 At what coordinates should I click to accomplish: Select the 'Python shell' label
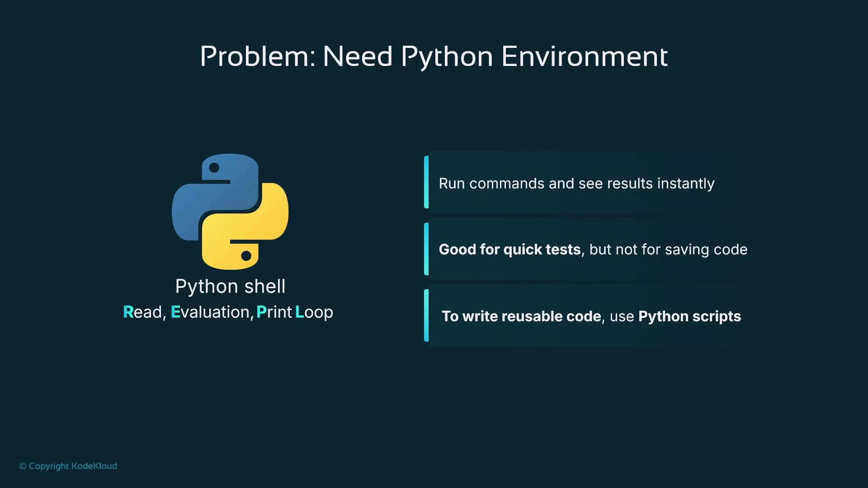230,286
